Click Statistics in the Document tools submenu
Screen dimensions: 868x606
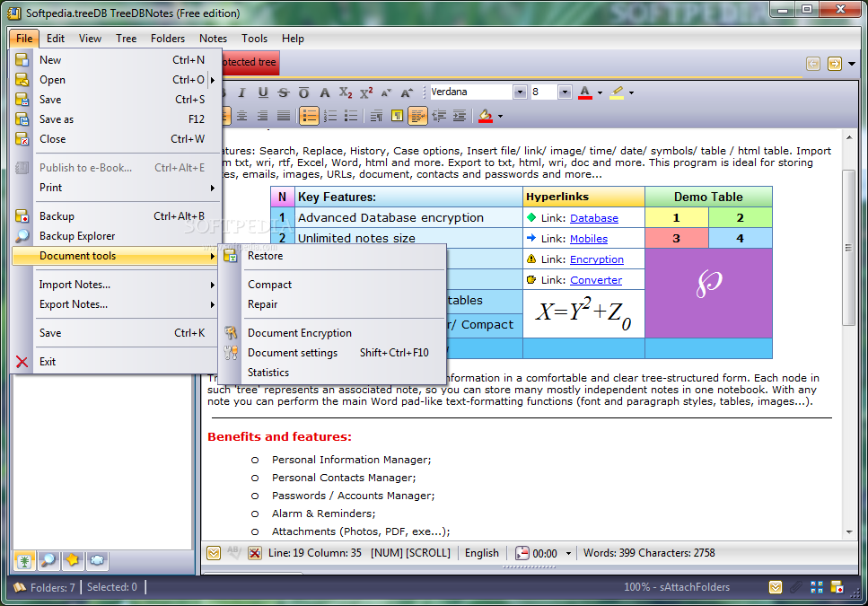click(332, 373)
